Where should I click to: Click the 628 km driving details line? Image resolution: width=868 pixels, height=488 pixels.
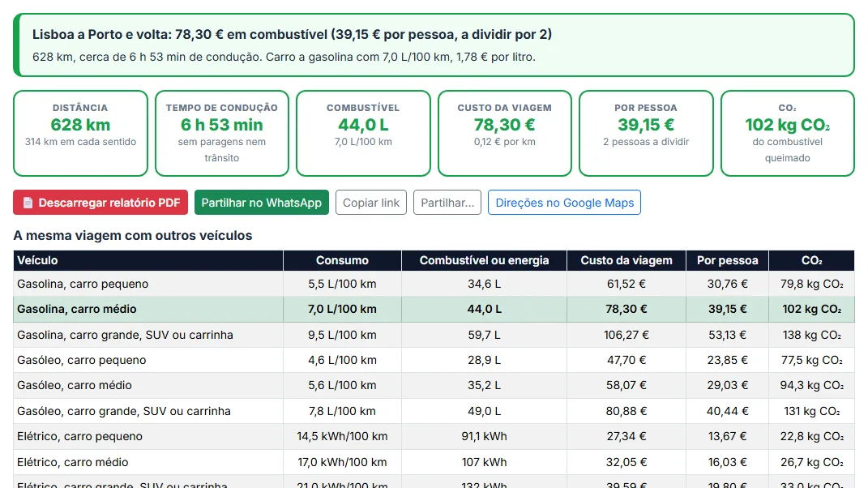click(x=284, y=57)
